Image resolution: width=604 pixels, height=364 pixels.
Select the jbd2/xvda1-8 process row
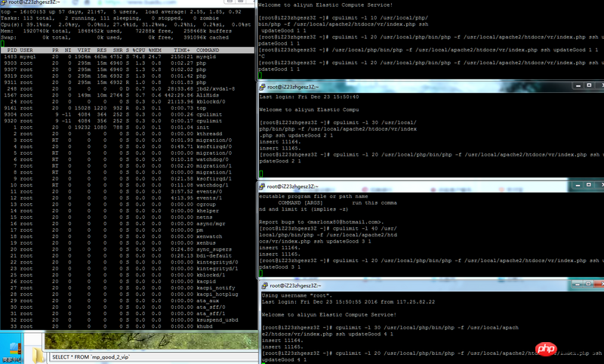click(x=128, y=89)
